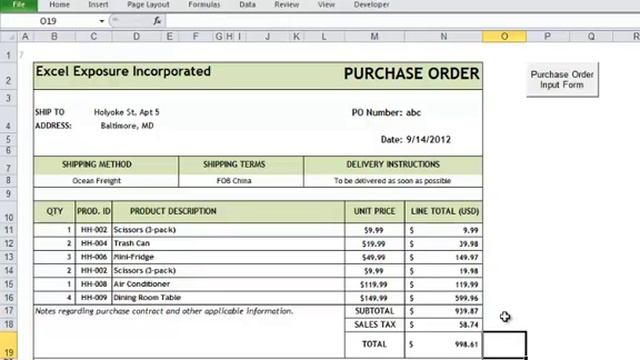The height and width of the screenshot is (360, 640).
Task: Switch to the Formulas tab
Action: click(x=204, y=5)
